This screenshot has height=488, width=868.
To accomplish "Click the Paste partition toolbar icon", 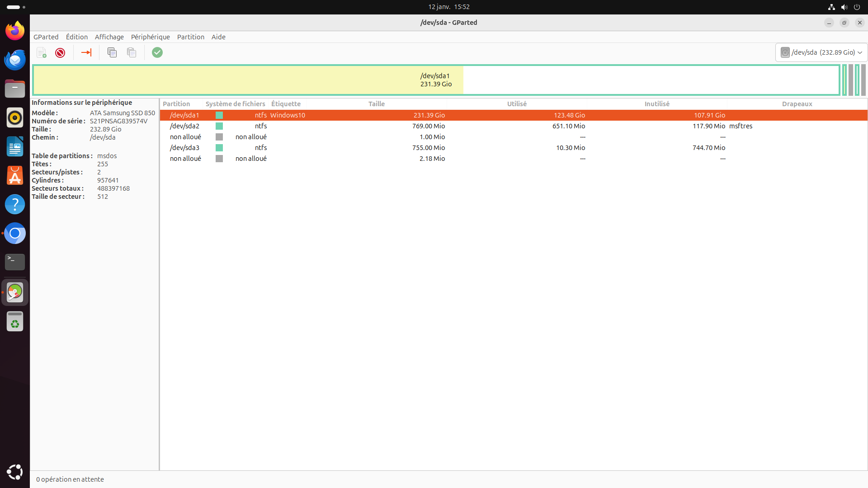I will 132,53.
